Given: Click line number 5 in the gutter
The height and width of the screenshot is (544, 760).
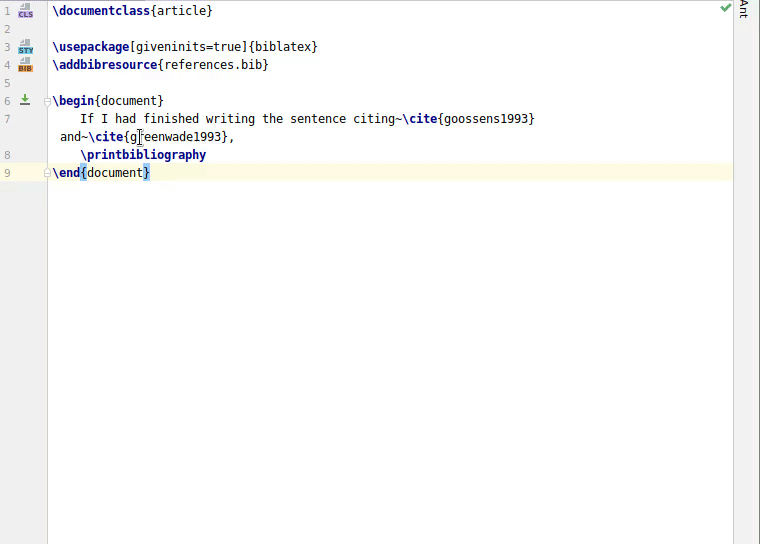Looking at the screenshot, I should pyautogui.click(x=8, y=83).
